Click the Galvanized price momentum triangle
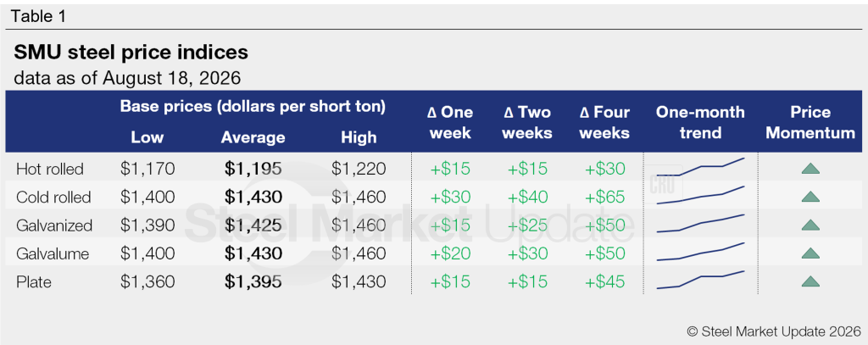The image size is (868, 345). (x=810, y=225)
